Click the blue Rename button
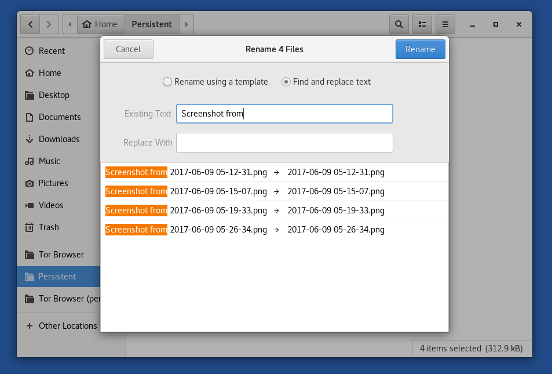The height and width of the screenshot is (374, 552). tap(420, 49)
